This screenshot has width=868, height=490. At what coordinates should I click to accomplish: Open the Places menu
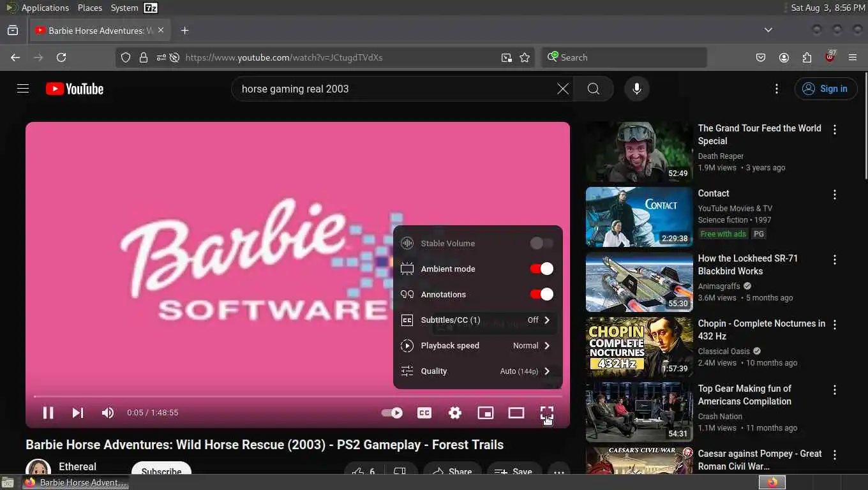pyautogui.click(x=90, y=8)
